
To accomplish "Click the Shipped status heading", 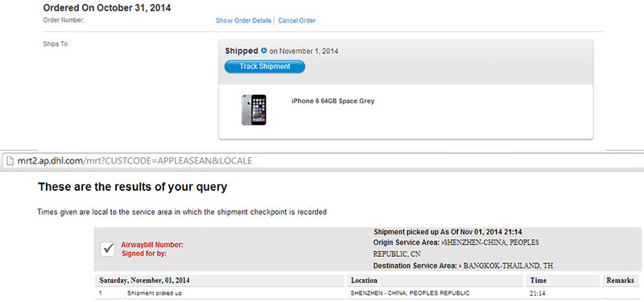I will (241, 51).
